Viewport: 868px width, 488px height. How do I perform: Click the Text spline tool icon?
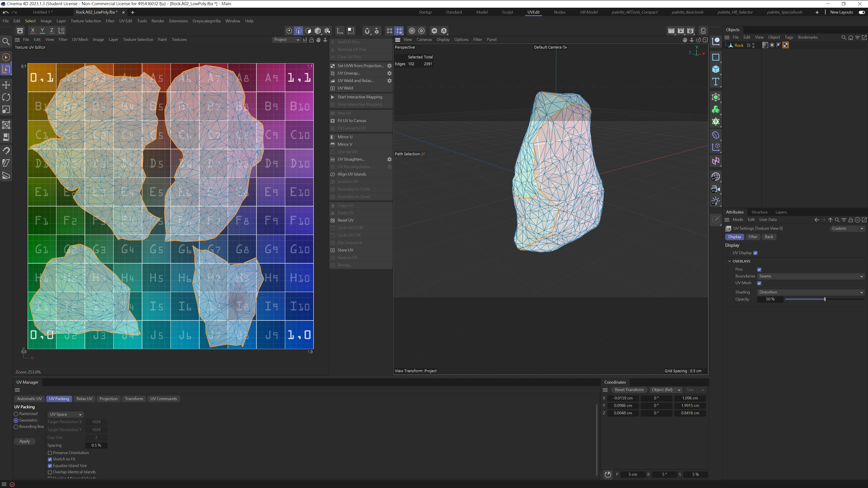[716, 82]
